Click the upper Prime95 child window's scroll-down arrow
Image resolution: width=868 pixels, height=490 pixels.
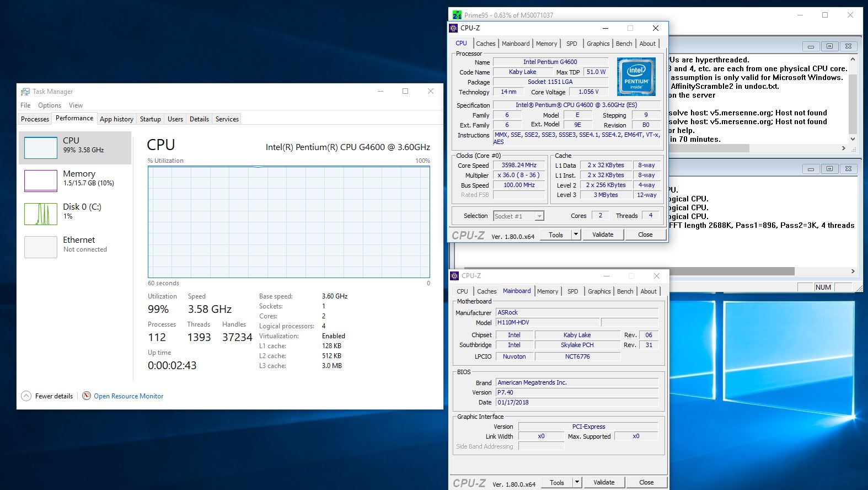(853, 139)
